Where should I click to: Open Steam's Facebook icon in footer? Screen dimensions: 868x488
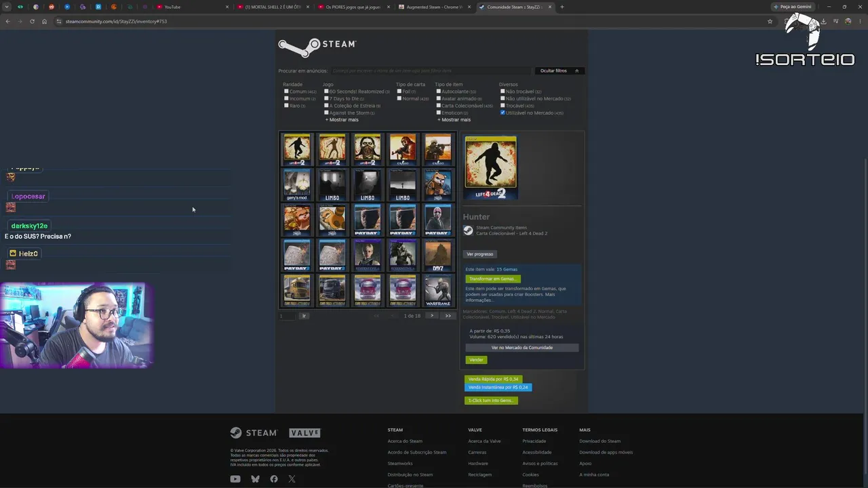[274, 479]
